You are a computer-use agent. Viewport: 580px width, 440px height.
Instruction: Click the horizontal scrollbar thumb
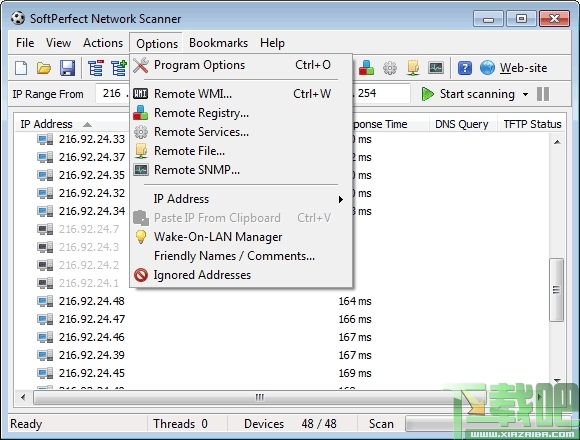pyautogui.click(x=260, y=398)
